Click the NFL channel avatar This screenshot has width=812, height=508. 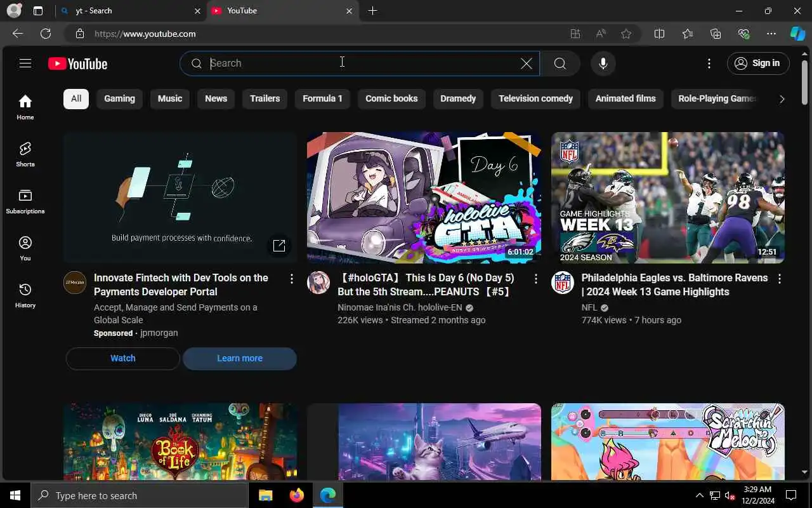[x=563, y=283]
